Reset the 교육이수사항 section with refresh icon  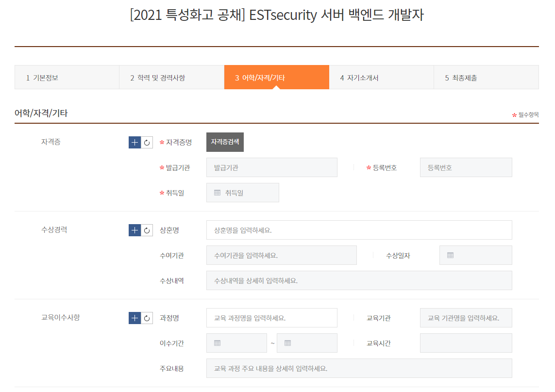tap(147, 318)
